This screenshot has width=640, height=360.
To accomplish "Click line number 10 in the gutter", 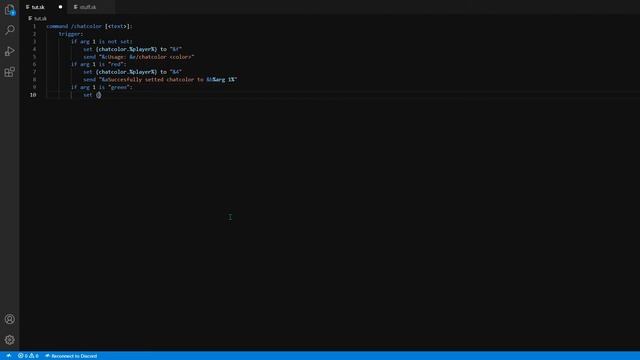I will pos(33,95).
